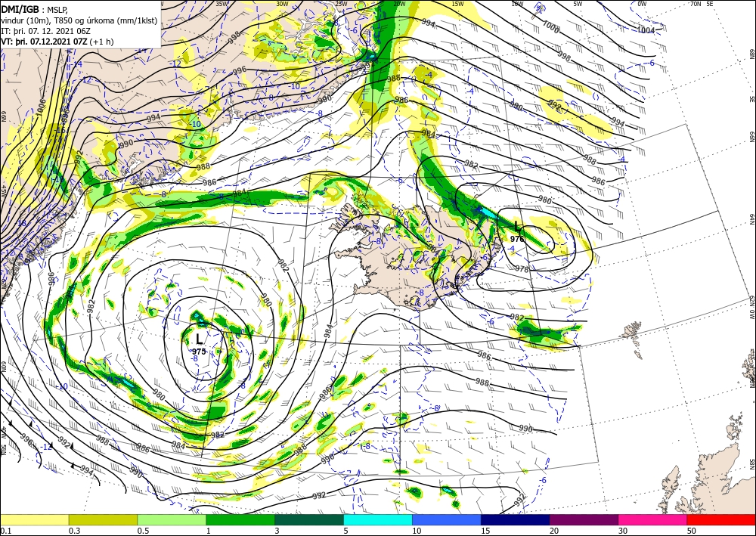Click the '50' legend scale value
Viewport: 756px width, 536px height.
692,531
